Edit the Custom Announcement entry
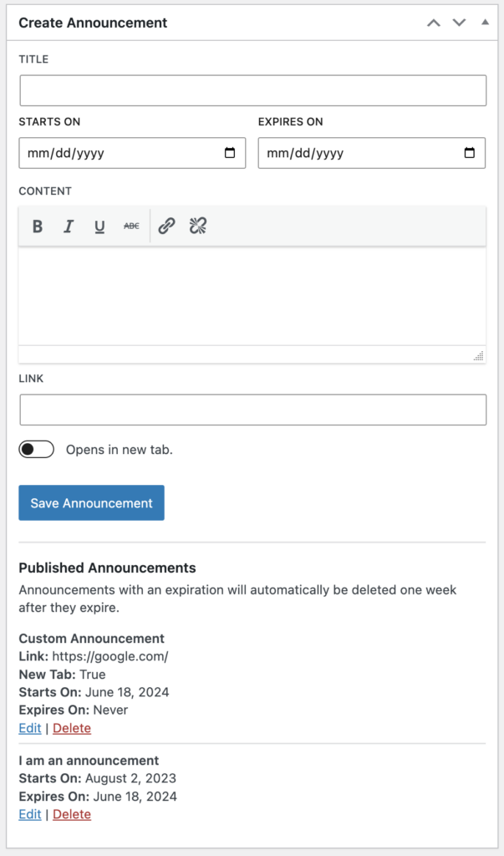The width and height of the screenshot is (504, 856). (x=30, y=728)
